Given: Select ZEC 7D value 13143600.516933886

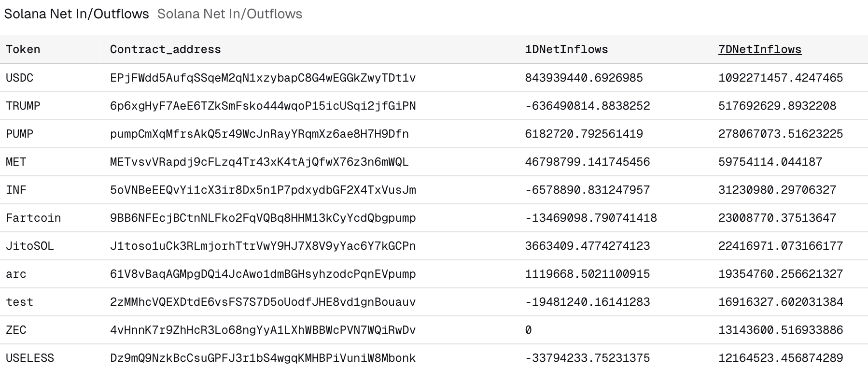Looking at the screenshot, I should [781, 330].
